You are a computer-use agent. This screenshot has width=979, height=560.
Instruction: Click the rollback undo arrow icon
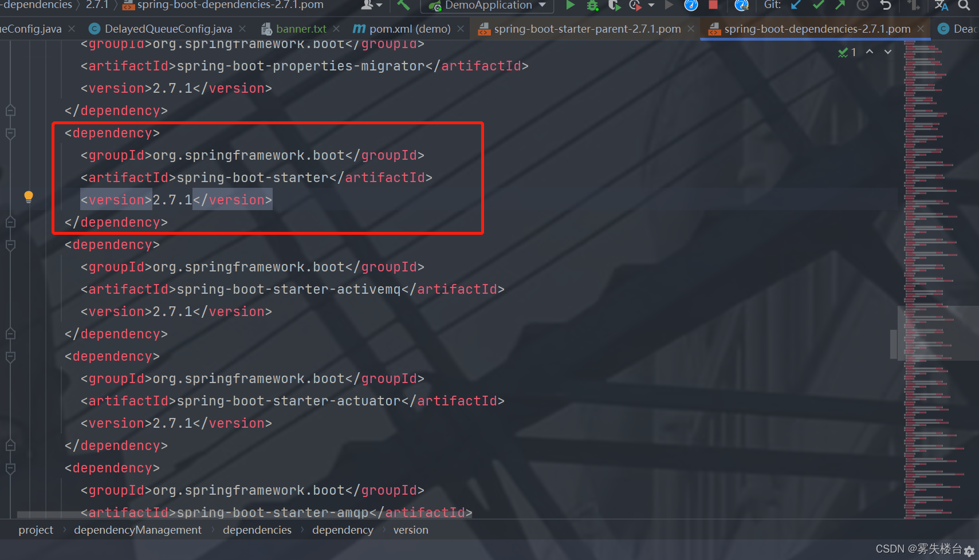(886, 5)
